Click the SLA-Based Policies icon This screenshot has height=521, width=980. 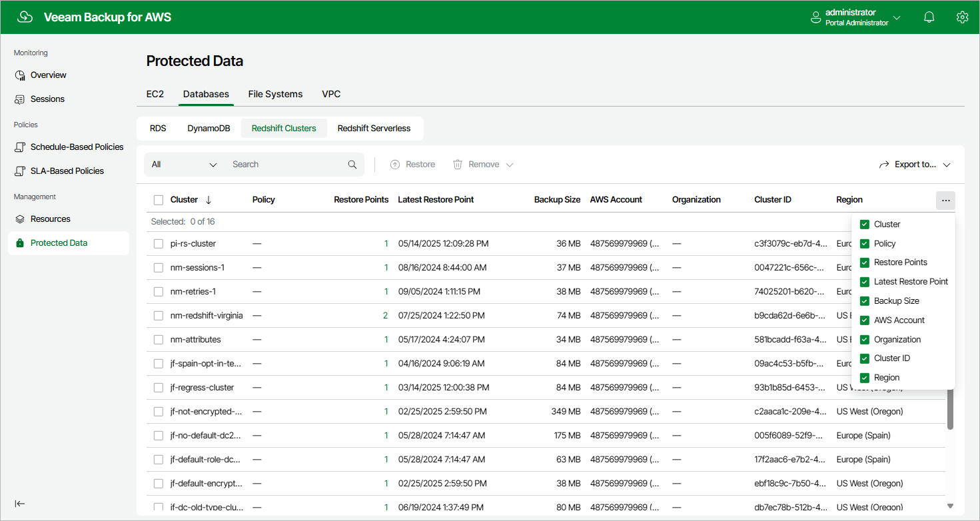pyautogui.click(x=20, y=171)
